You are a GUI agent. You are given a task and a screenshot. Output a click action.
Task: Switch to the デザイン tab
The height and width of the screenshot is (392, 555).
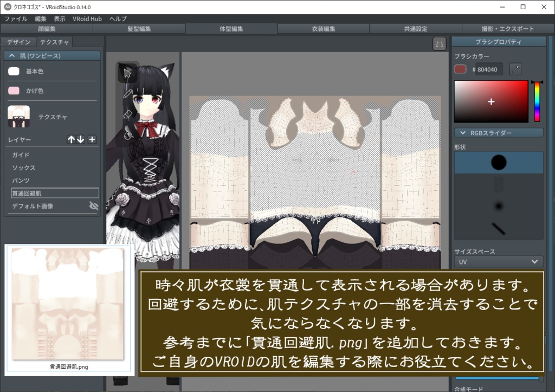tap(19, 42)
